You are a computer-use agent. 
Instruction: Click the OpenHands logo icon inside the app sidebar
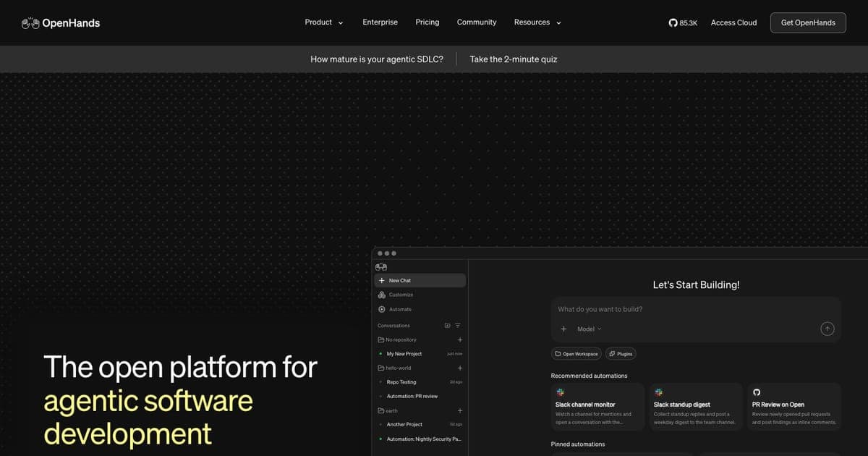point(381,267)
